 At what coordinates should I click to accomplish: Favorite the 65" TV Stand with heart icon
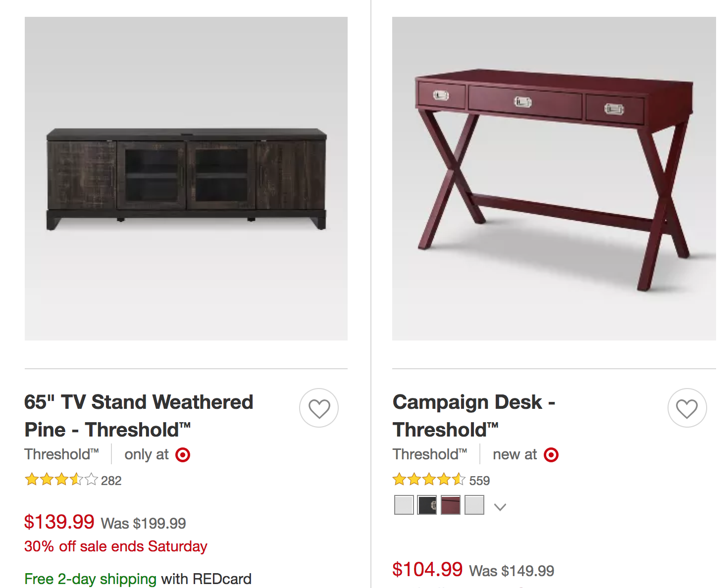tap(319, 408)
